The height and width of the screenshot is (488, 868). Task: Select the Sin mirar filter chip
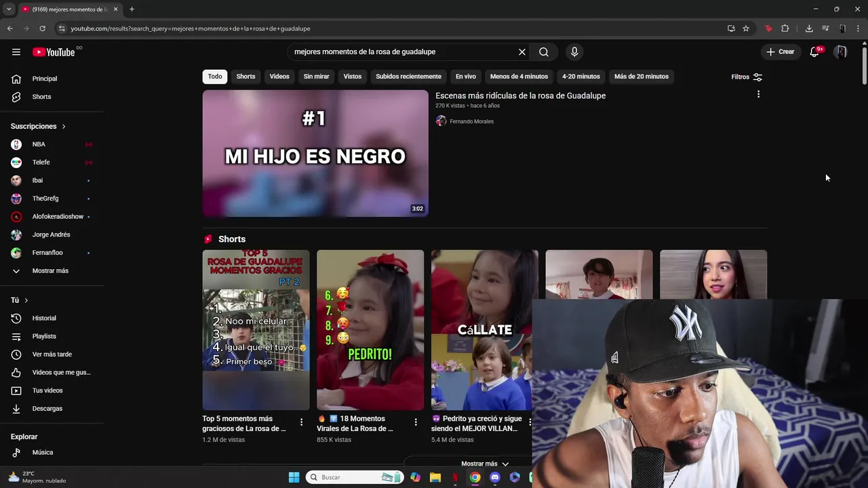(316, 77)
